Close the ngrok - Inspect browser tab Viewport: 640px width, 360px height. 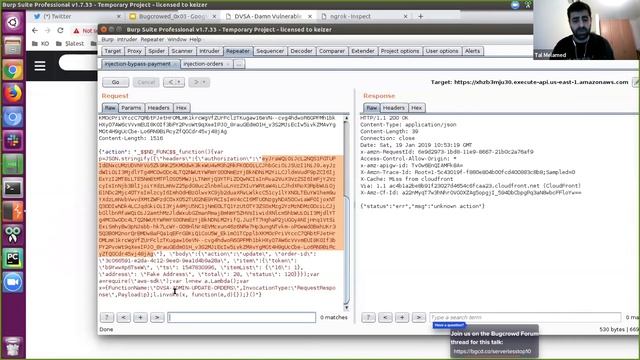(405, 16)
